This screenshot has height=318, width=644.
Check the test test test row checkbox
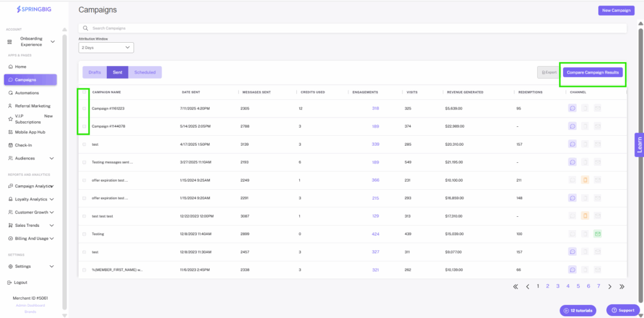84,216
